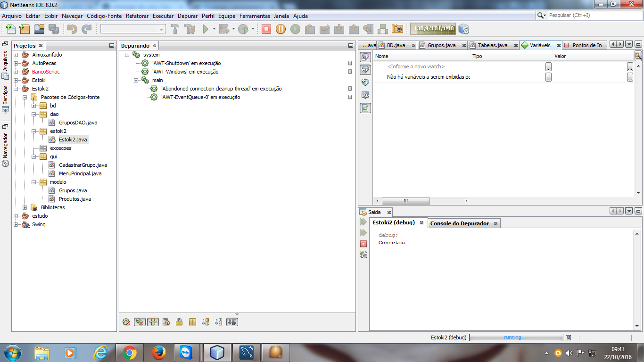Click the Variáveis horizontal scrollbar thumb
This screenshot has height=362, width=644.
406,201
